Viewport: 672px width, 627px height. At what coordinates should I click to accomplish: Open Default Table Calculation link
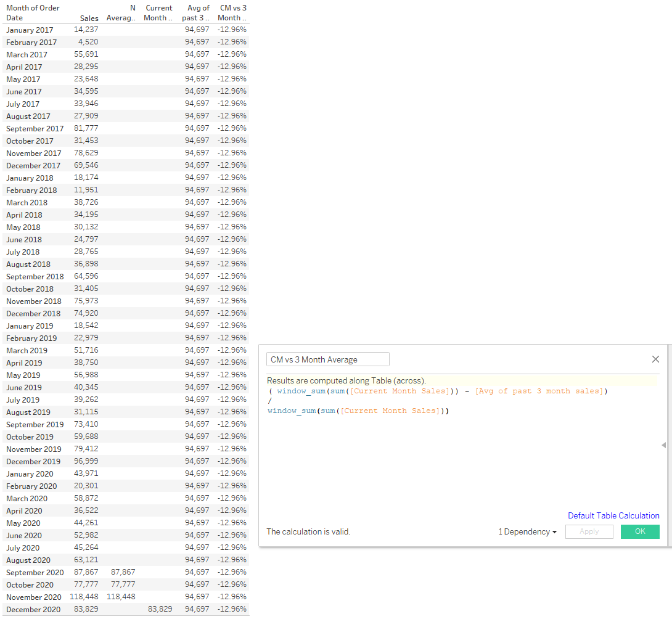pyautogui.click(x=613, y=515)
